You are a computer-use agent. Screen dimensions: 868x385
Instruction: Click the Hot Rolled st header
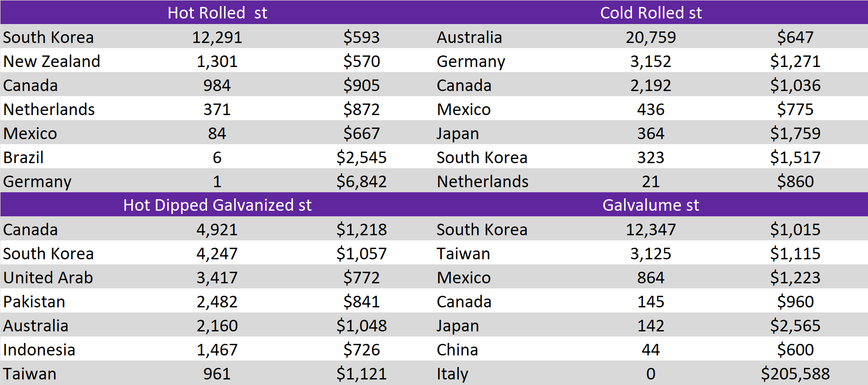pos(217,12)
